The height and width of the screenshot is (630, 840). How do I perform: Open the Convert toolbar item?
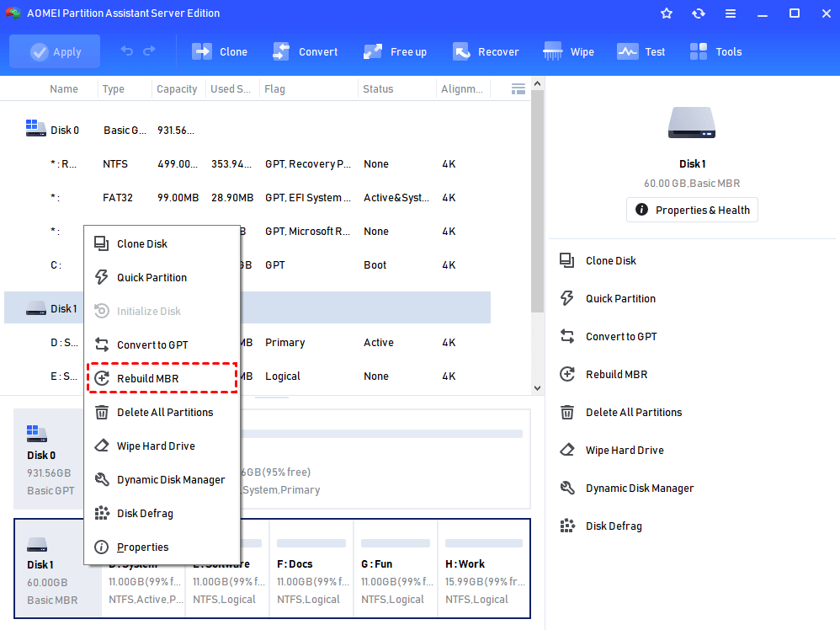click(x=306, y=51)
